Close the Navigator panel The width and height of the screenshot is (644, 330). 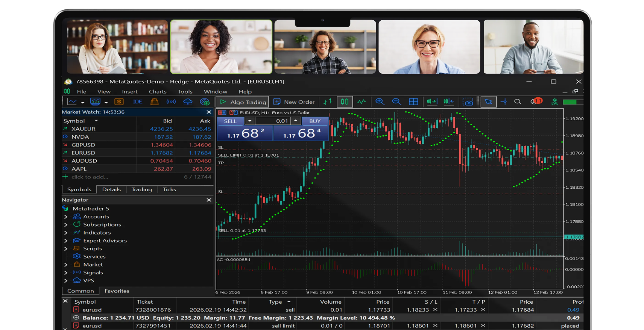tap(209, 200)
